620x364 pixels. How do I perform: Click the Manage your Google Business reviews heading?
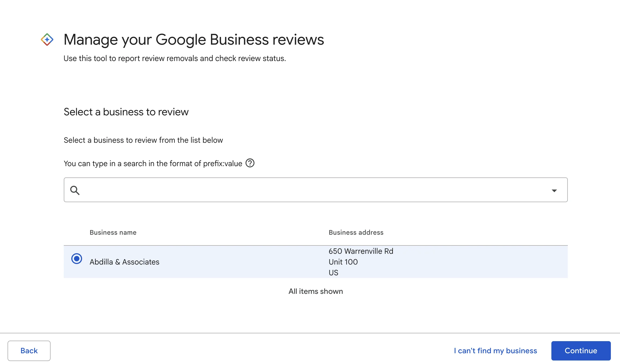194,40
